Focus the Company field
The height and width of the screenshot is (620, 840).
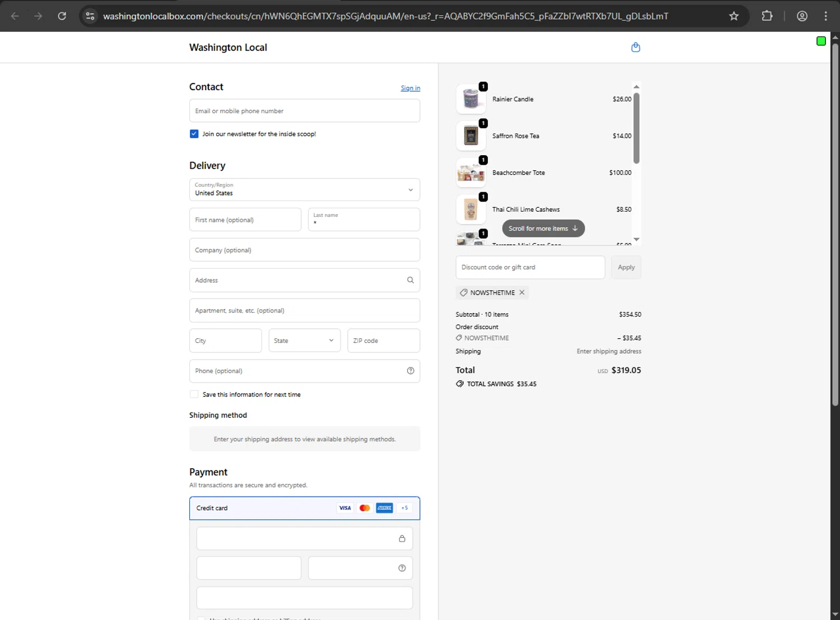tap(305, 250)
